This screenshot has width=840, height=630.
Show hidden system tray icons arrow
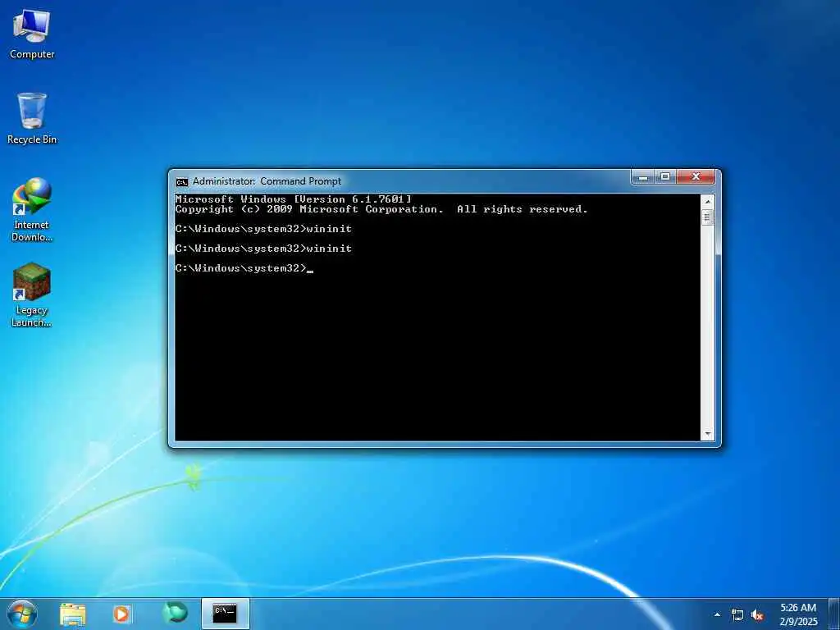(x=717, y=614)
